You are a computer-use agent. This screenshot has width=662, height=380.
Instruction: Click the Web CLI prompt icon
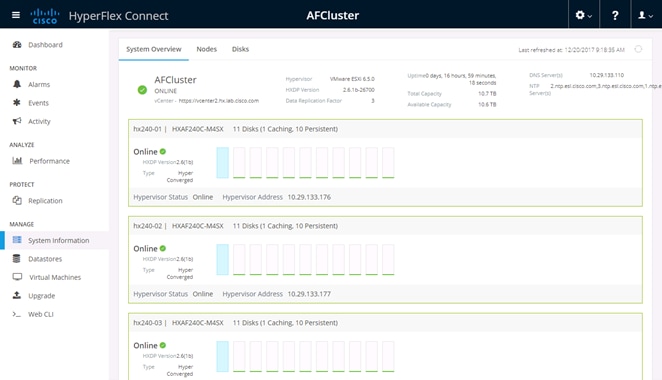(x=17, y=314)
